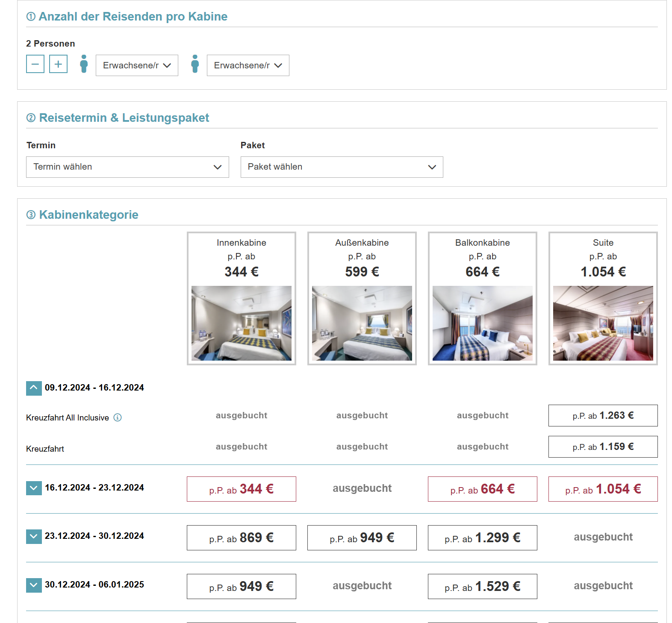The width and height of the screenshot is (672, 623).
Task: Collapse the 09.12.2024 - 16.12.2024 date row
Action: tap(34, 388)
